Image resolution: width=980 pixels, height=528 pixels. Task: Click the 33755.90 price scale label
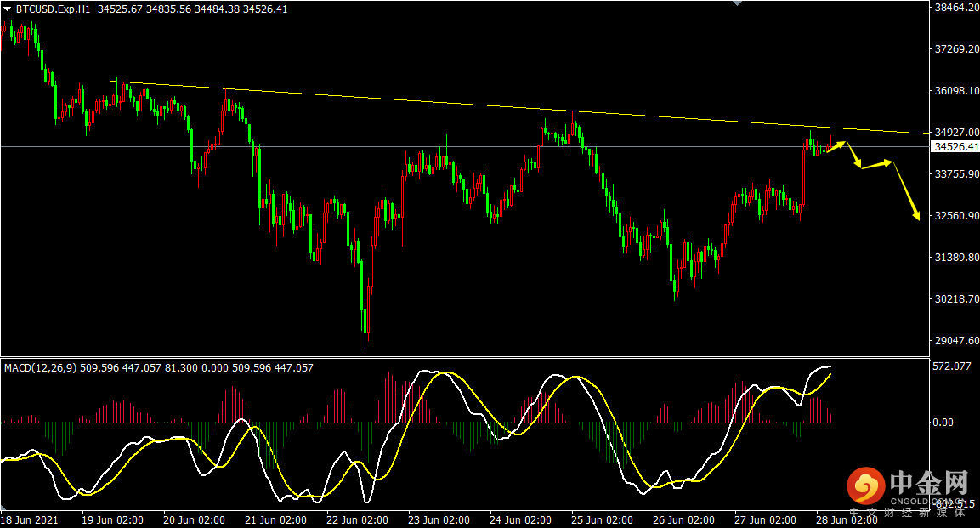956,173
